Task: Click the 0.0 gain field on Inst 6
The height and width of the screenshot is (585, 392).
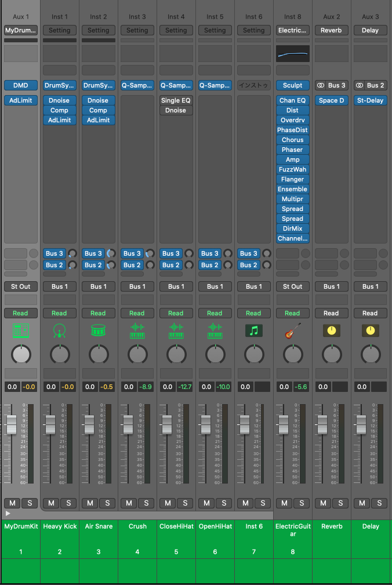Action: click(x=245, y=387)
